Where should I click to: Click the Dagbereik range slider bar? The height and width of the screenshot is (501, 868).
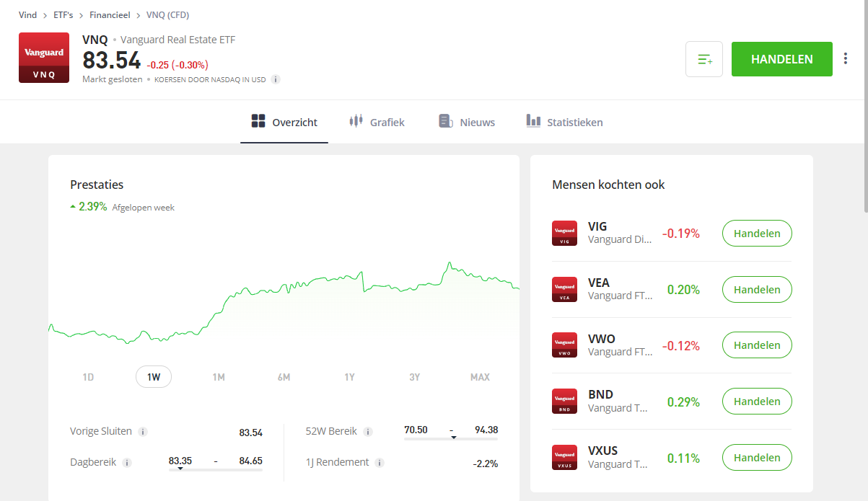pyautogui.click(x=216, y=470)
